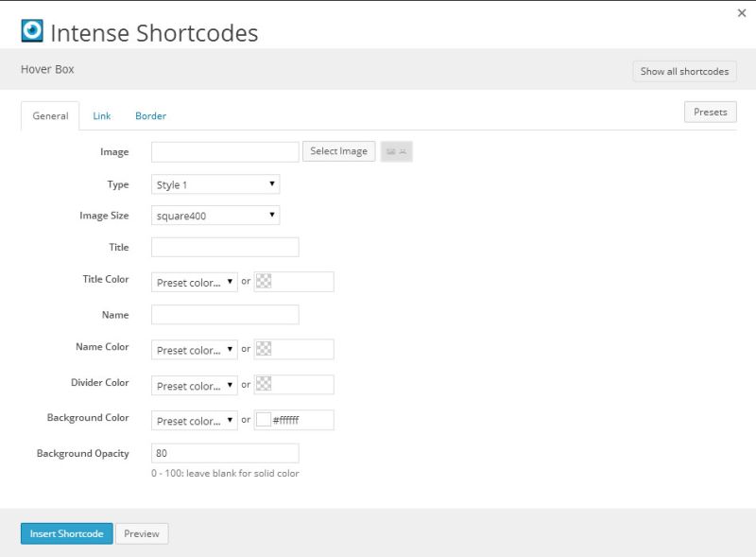Open the Background Color preset dropdown
Viewport: 756px width, 557px height.
pyautogui.click(x=195, y=421)
